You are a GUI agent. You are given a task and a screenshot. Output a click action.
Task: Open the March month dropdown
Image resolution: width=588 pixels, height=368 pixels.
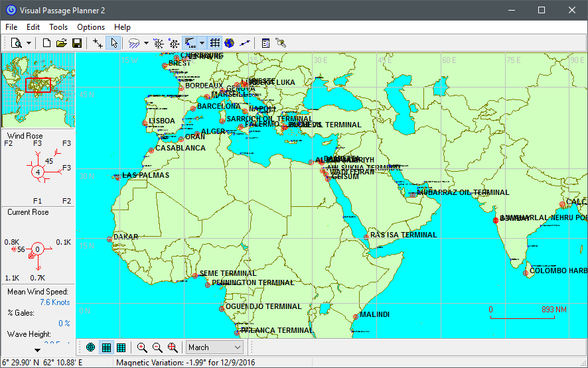point(214,347)
